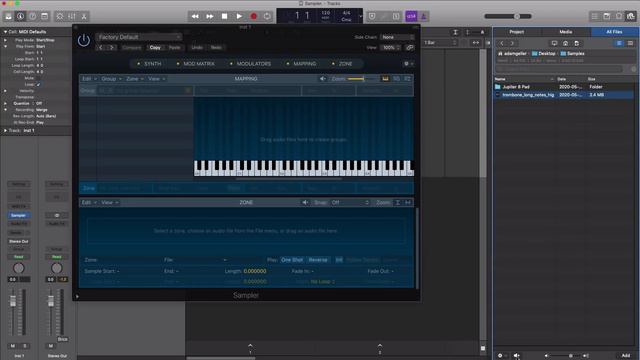Screen dimensions: 640x360
Task: Go to the next Sampler preset
Action: tap(111, 48)
